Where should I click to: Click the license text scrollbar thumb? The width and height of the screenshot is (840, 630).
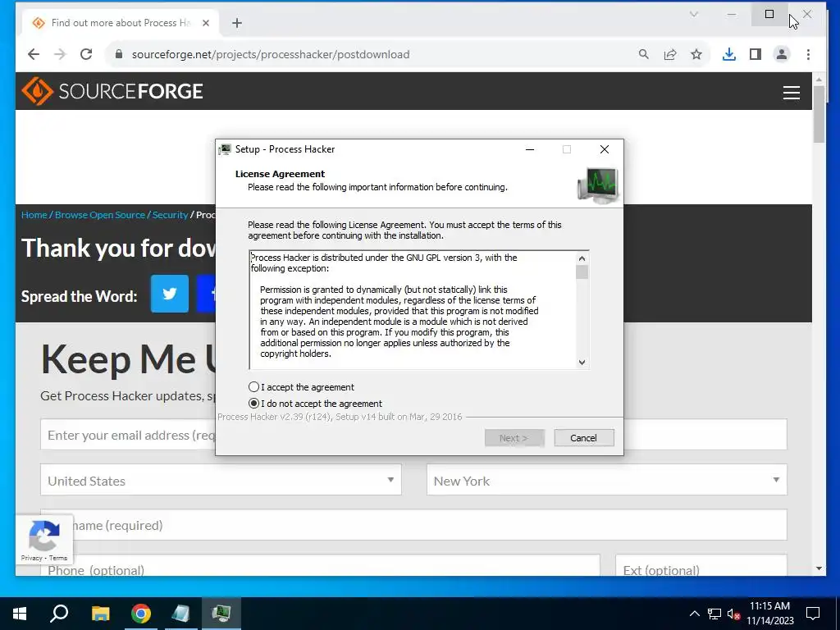point(582,272)
